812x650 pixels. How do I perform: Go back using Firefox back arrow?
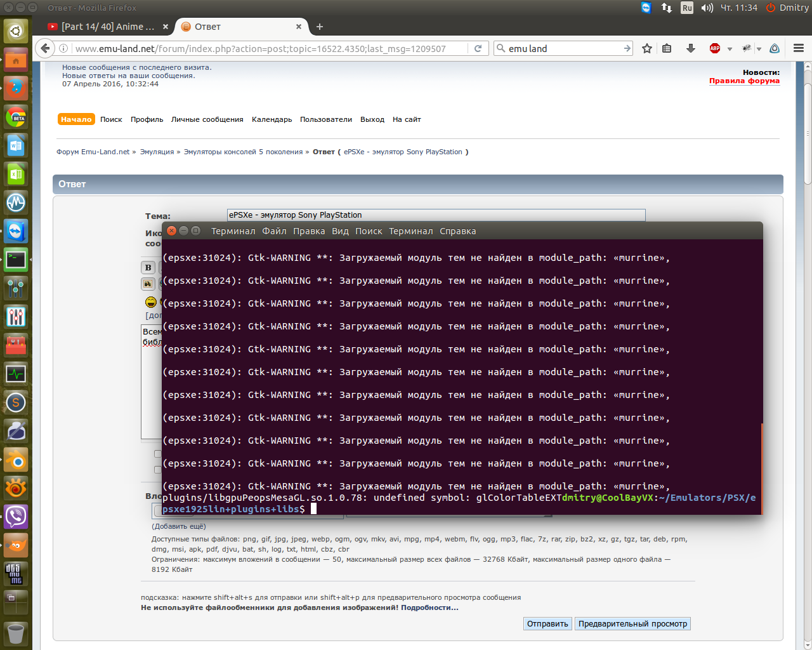pyautogui.click(x=44, y=48)
